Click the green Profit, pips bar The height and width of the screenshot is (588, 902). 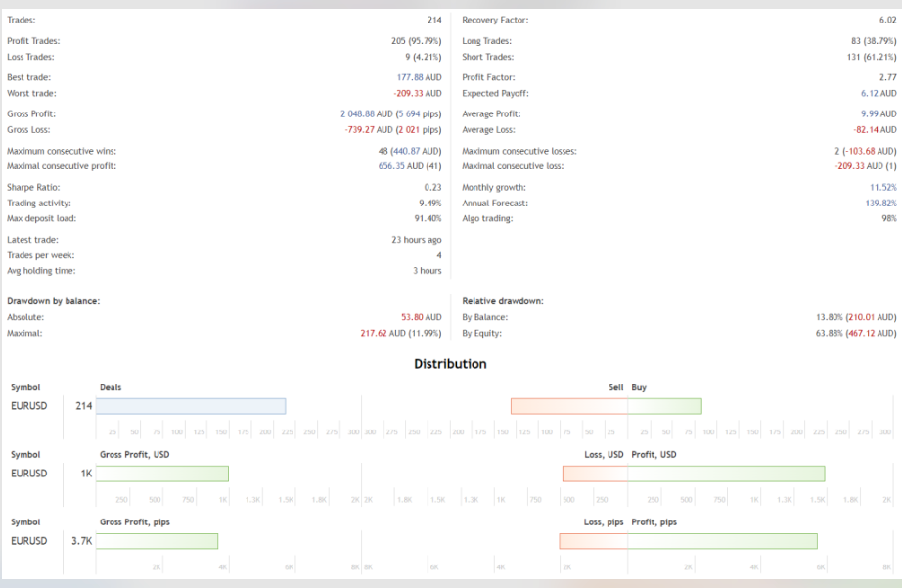722,541
